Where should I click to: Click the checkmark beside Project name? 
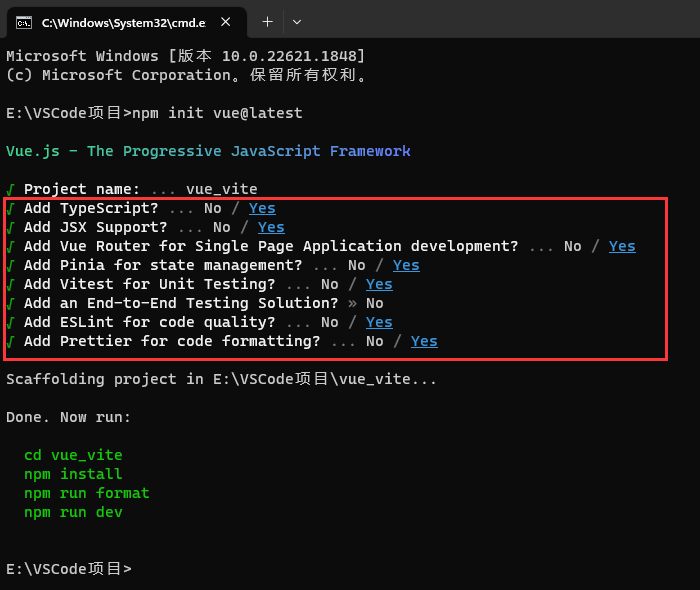click(x=10, y=189)
